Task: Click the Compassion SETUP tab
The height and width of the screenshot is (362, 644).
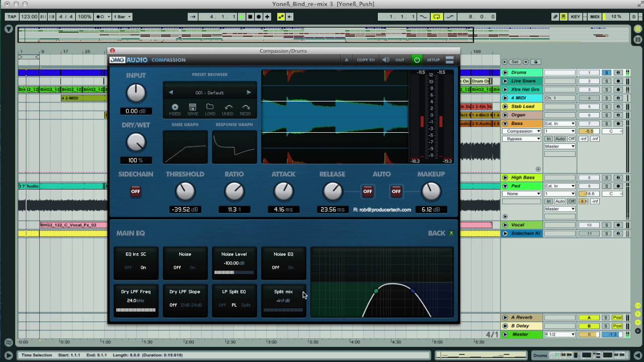Action: coord(433,60)
